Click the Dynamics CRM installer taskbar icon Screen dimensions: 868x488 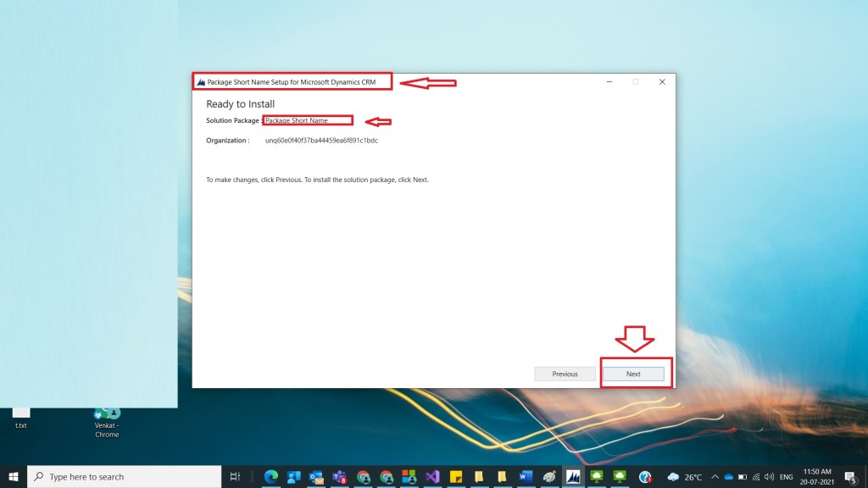click(x=574, y=477)
